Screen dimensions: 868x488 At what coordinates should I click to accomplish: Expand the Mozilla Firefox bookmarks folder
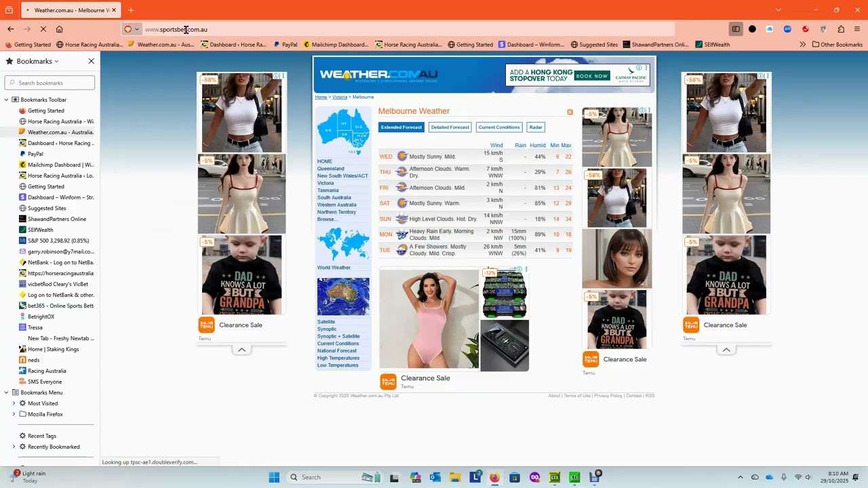[x=14, y=414]
